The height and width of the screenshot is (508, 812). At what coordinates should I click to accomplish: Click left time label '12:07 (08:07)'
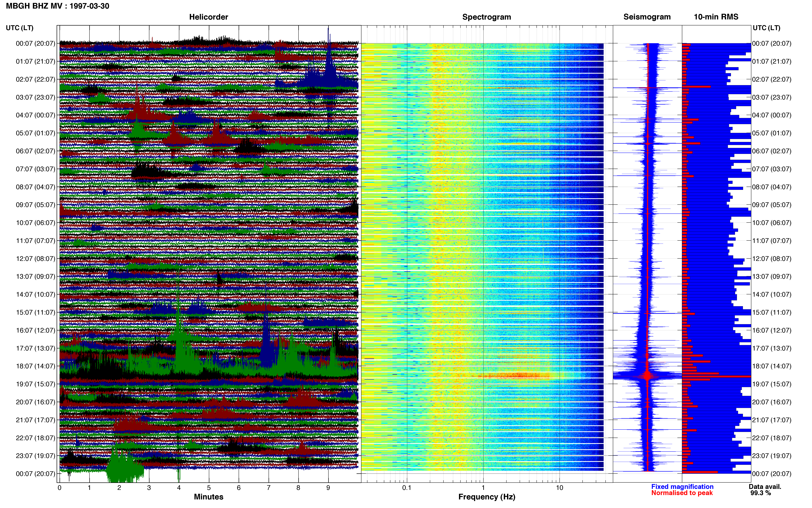coord(35,259)
